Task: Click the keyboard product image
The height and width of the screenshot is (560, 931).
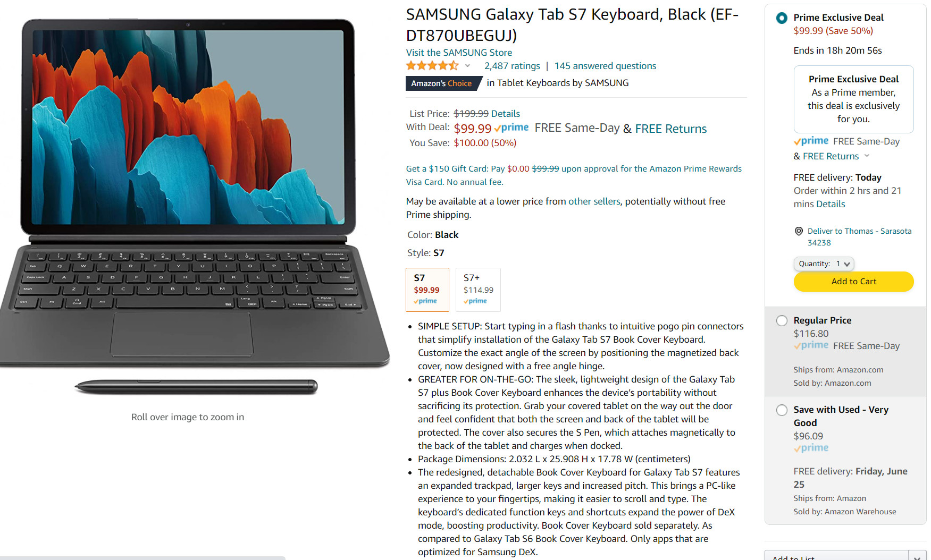Action: pos(195,207)
